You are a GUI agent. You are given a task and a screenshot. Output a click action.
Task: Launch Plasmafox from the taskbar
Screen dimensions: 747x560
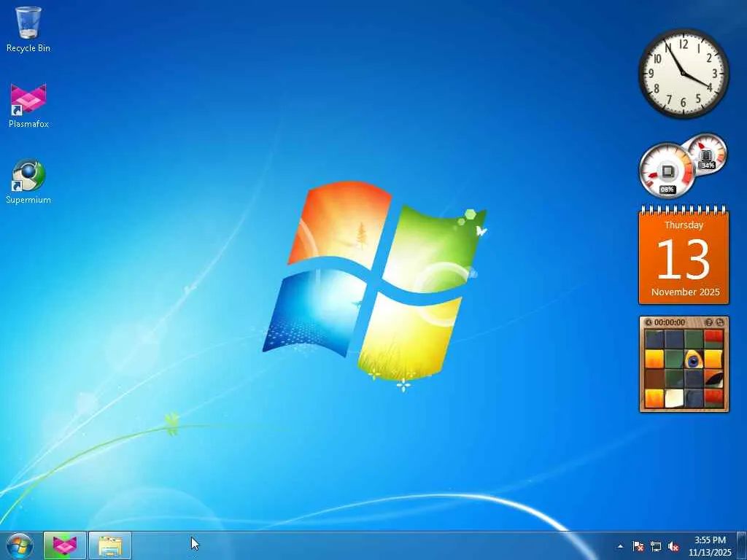(65, 545)
